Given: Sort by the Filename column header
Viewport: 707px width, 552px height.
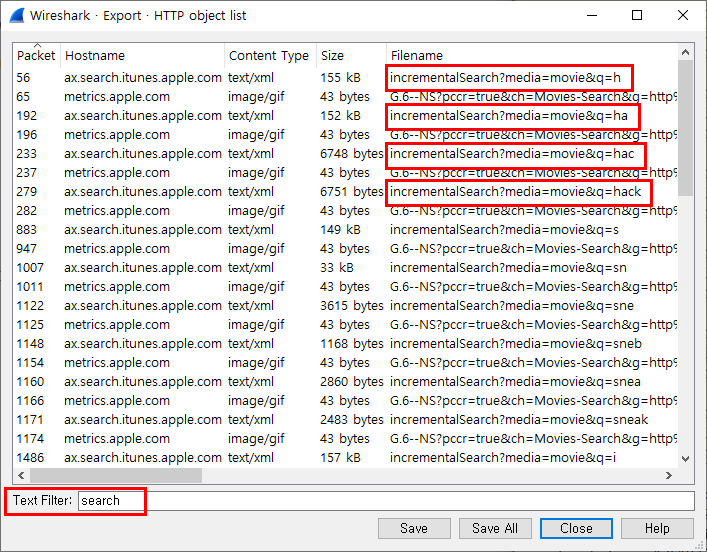Looking at the screenshot, I should tap(532, 55).
